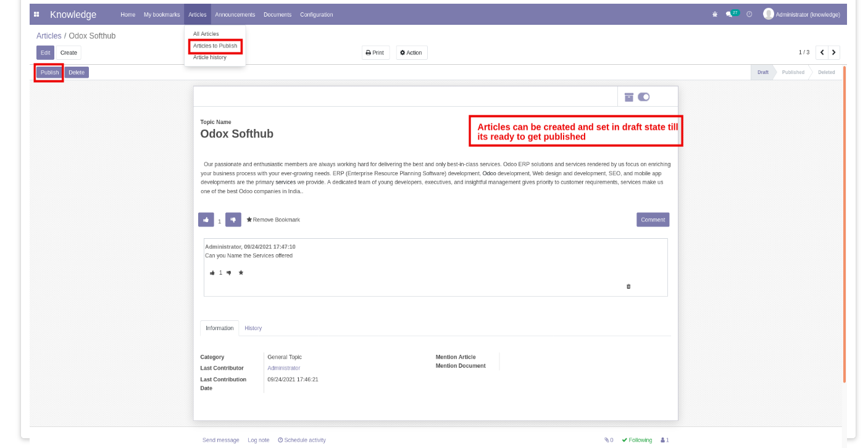Screen dimensions: 868x448
Task: Open attachments paperclip counter
Action: pyautogui.click(x=609, y=440)
